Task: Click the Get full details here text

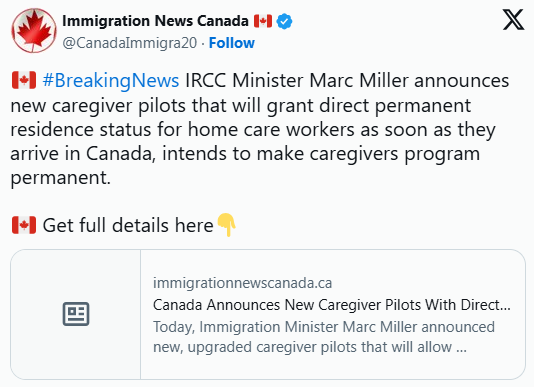Action: [128, 225]
